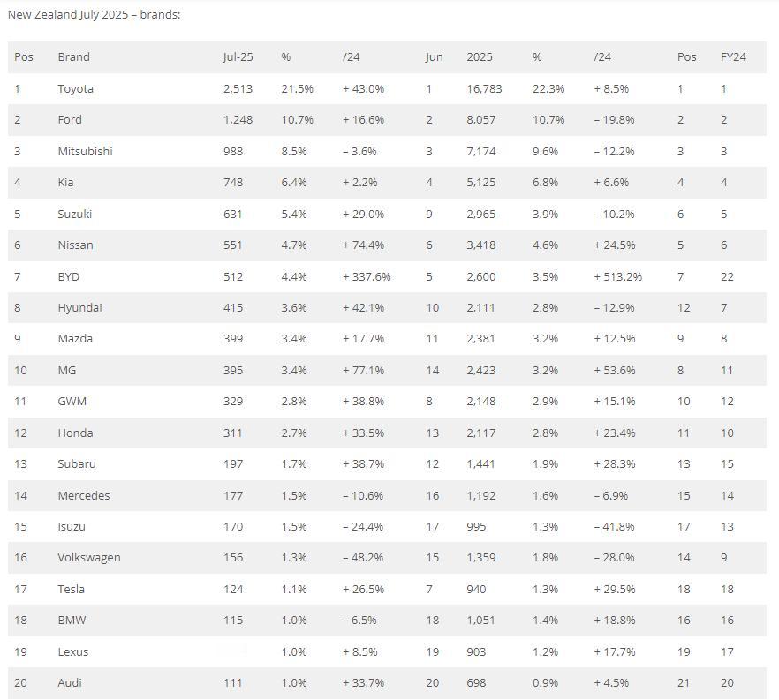Click the Lexus brand cell
Screen dimensions: 779x700
coord(73,651)
